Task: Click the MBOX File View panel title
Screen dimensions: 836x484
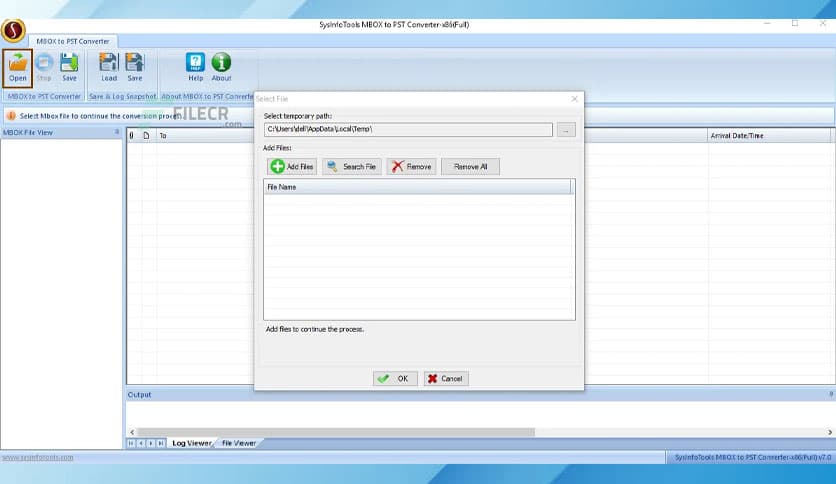Action: pos(28,132)
